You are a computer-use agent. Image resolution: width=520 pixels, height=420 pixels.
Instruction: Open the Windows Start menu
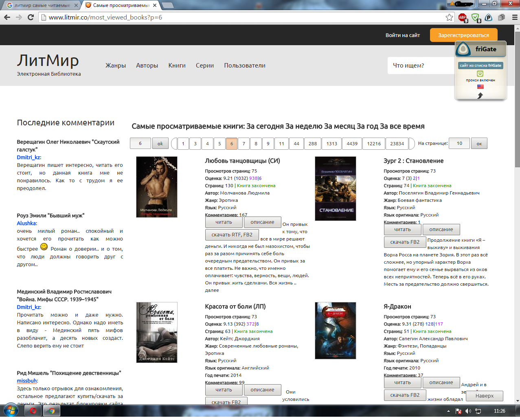[11, 411]
